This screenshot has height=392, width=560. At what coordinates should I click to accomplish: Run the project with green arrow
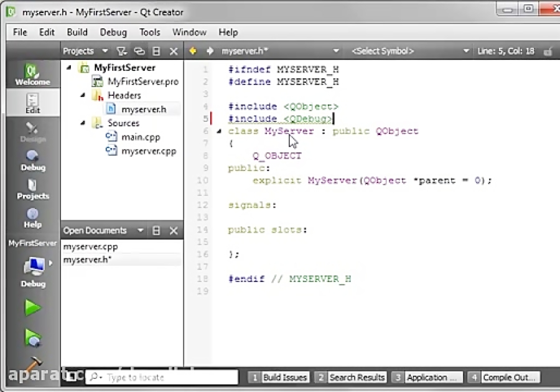pyautogui.click(x=32, y=308)
